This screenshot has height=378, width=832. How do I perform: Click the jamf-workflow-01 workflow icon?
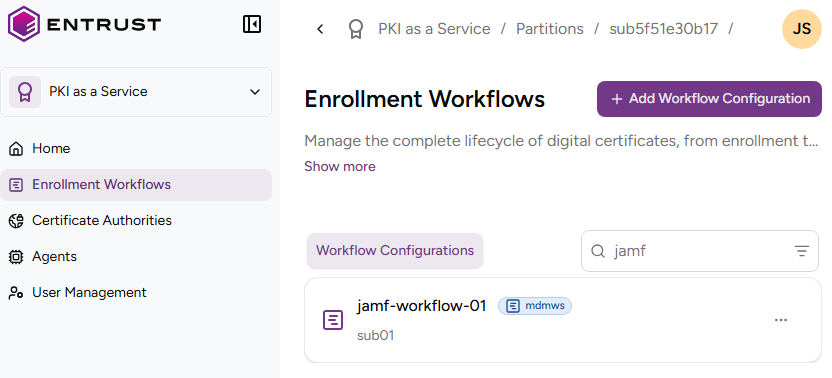click(333, 320)
